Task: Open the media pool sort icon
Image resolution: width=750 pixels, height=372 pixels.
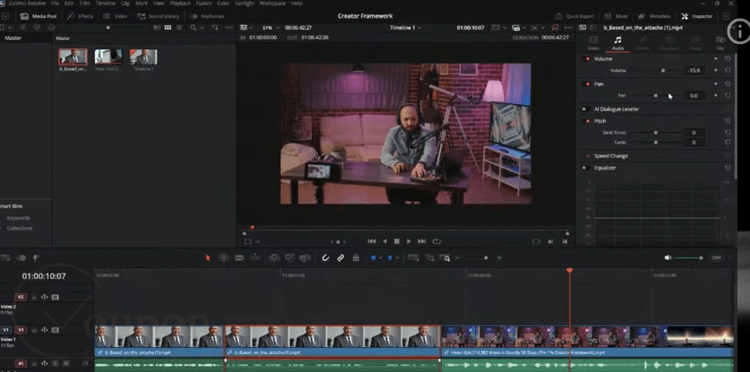Action: point(215,28)
